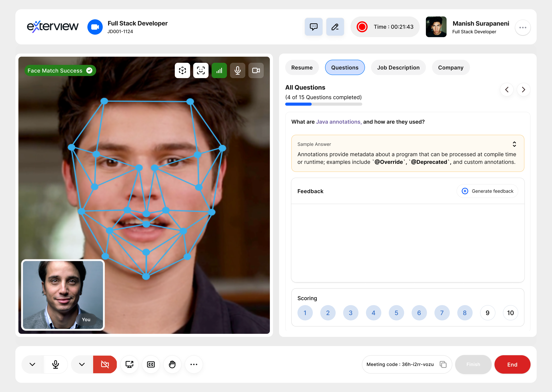The image size is (552, 392).
Task: Click the green signal strength icon
Action: pyautogui.click(x=219, y=70)
